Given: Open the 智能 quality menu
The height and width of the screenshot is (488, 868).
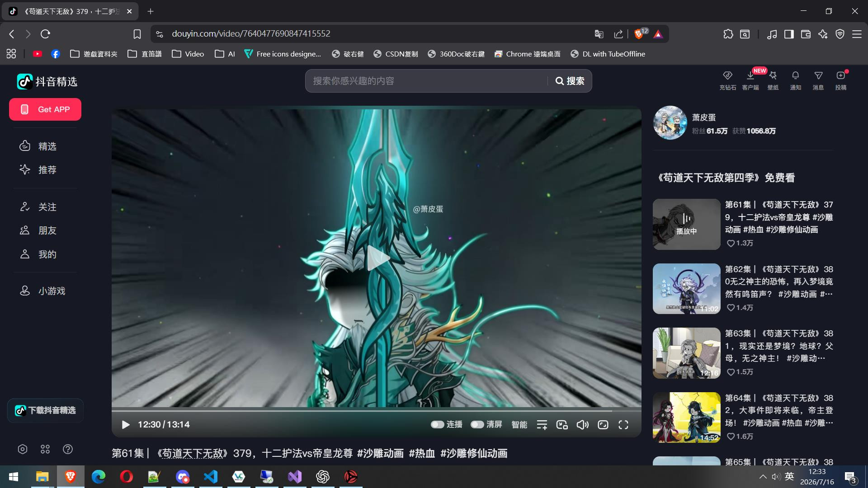Looking at the screenshot, I should [x=519, y=425].
